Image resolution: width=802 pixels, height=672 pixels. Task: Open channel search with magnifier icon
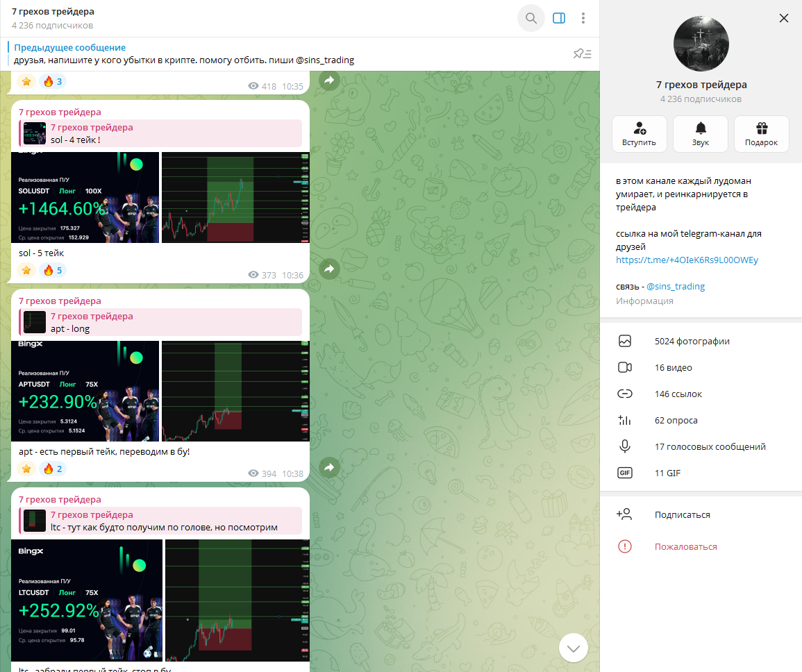coord(531,19)
